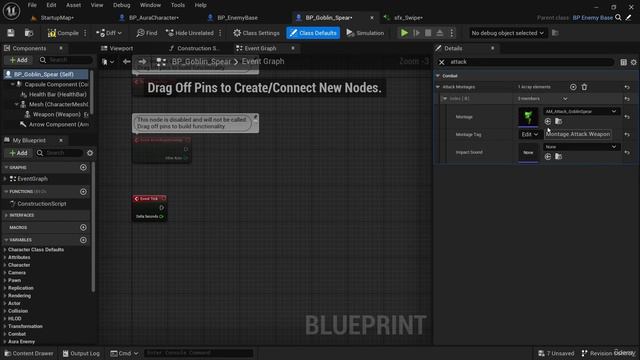Navigate back in graph history
This screenshot has width=640, height=360.
(x=127, y=62)
